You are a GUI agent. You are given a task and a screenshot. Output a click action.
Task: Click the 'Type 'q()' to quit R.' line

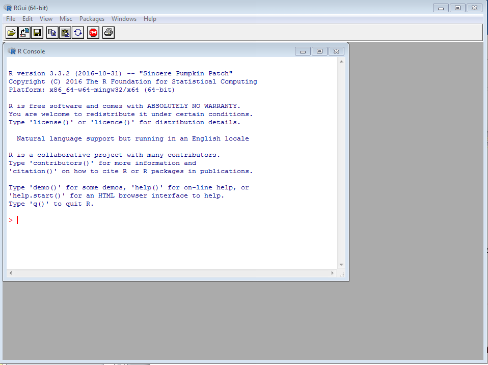(x=51, y=204)
